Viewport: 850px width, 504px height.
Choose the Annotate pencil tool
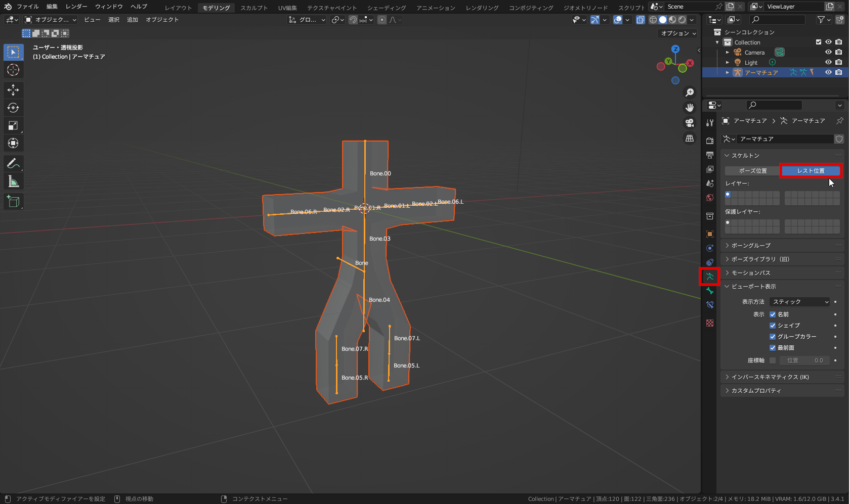[x=13, y=163]
